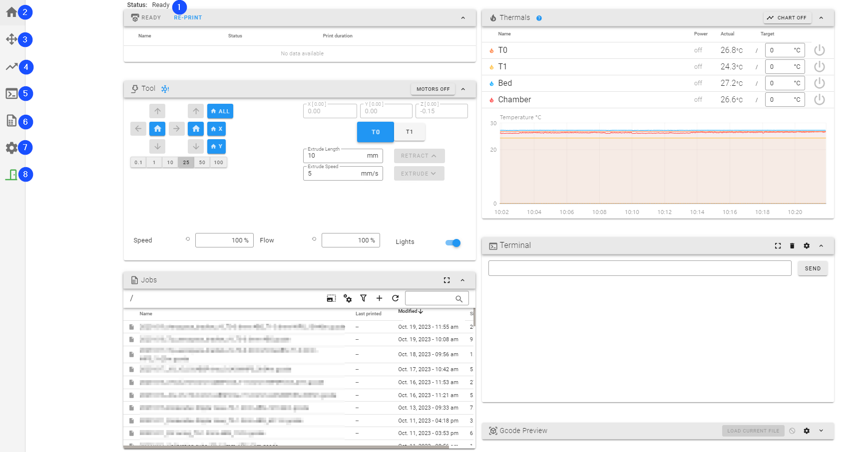Open the move/tool page in the sidebar
This screenshot has width=868, height=452.
[11, 39]
